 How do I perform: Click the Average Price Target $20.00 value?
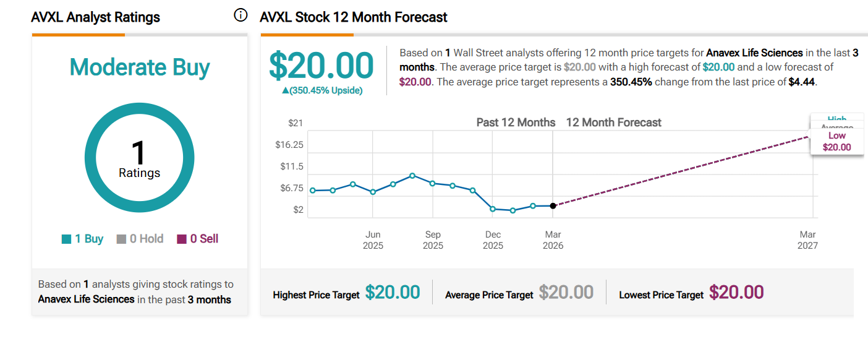click(566, 292)
